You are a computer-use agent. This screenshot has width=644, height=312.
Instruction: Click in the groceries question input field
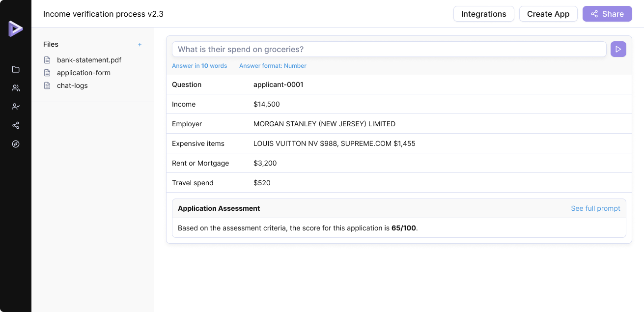[388, 49]
